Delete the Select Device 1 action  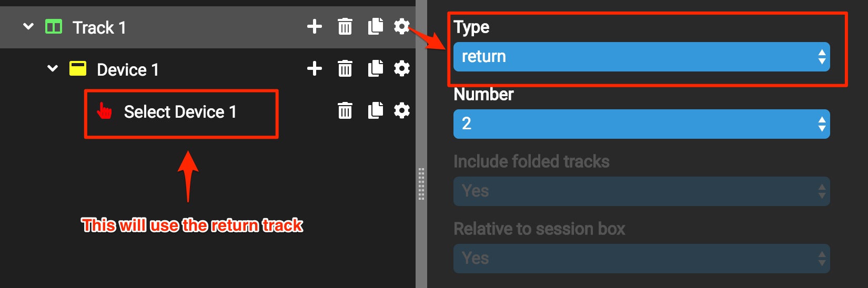[345, 110]
